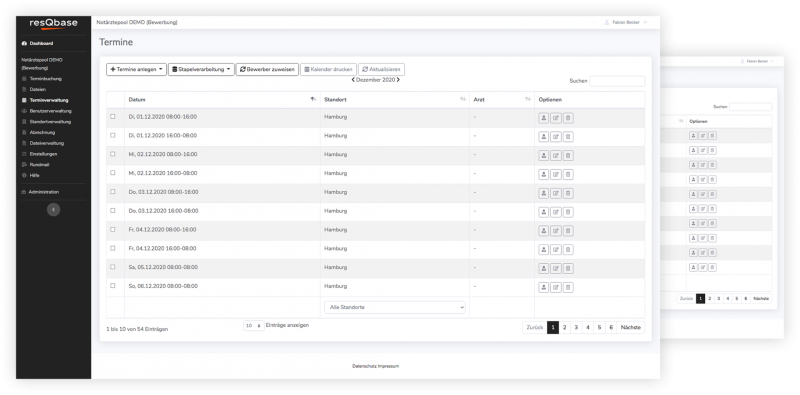Open Rundmail in the sidebar
This screenshot has height=395, width=800.
pos(36,164)
